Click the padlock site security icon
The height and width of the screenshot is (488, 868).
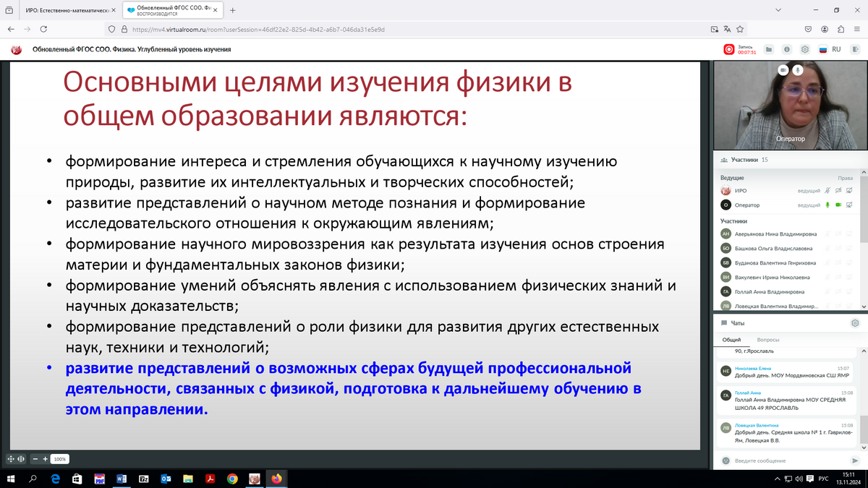click(x=124, y=30)
